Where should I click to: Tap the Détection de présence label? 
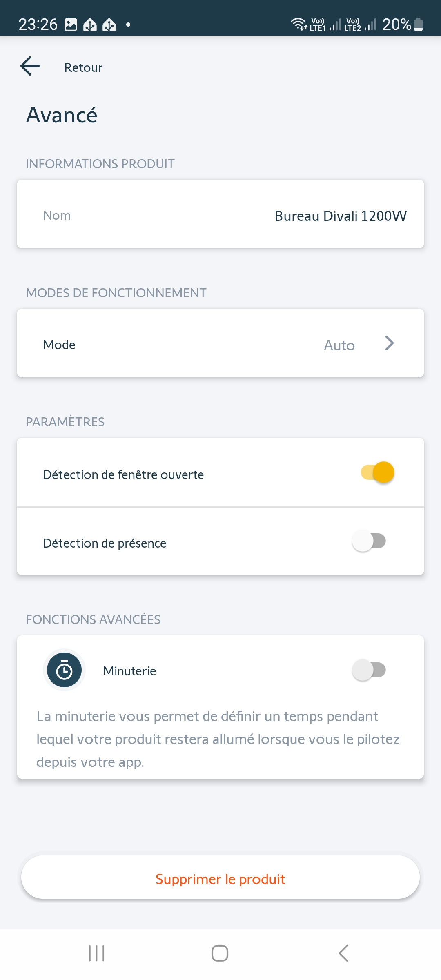coord(105,543)
